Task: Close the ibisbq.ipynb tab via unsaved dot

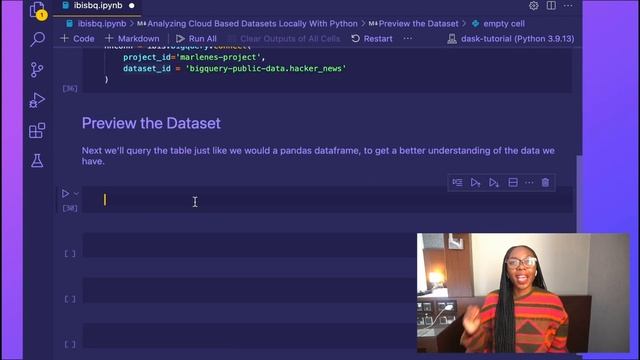Action: pos(131,6)
